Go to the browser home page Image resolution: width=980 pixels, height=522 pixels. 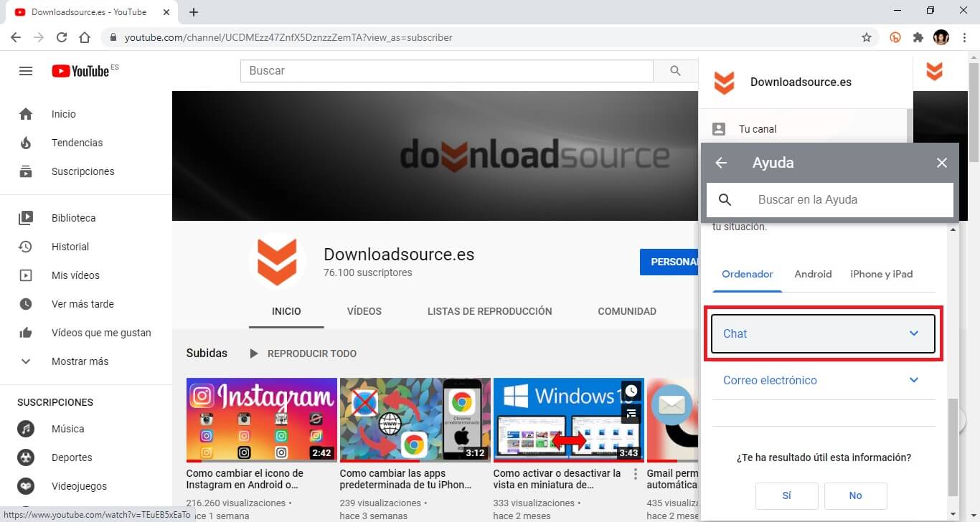85,37
